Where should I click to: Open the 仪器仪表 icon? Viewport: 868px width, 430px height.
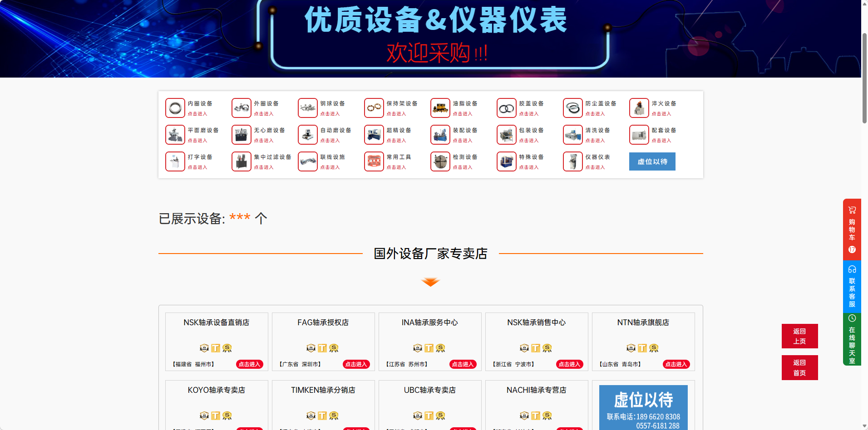(573, 161)
